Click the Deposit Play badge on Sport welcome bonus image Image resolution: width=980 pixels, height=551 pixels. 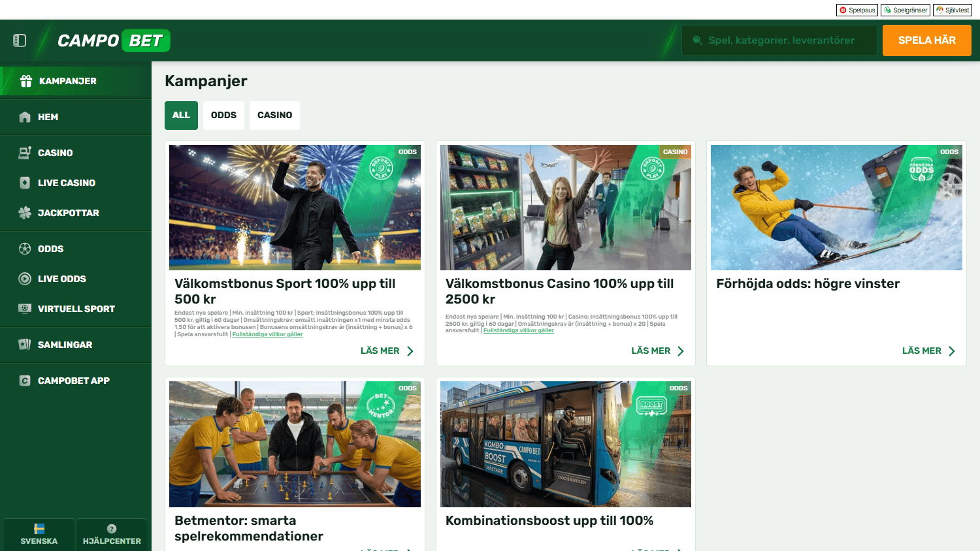382,168
